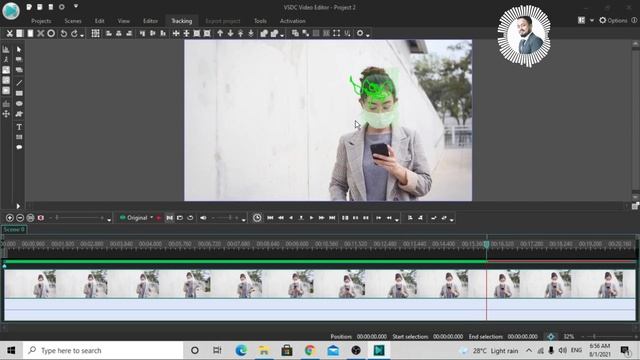Adjust the preview volume slider
Viewport: 640px width, 360px height.
225,218
